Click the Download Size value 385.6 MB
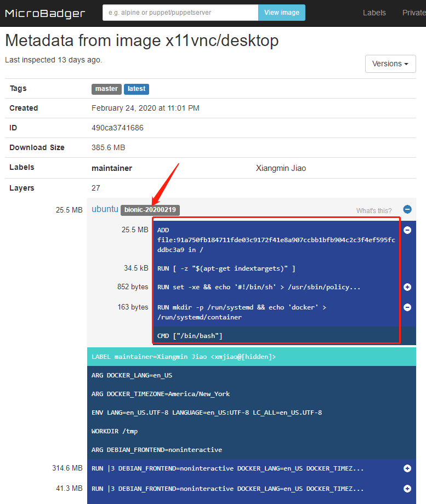The height and width of the screenshot is (504, 426). 108,147
